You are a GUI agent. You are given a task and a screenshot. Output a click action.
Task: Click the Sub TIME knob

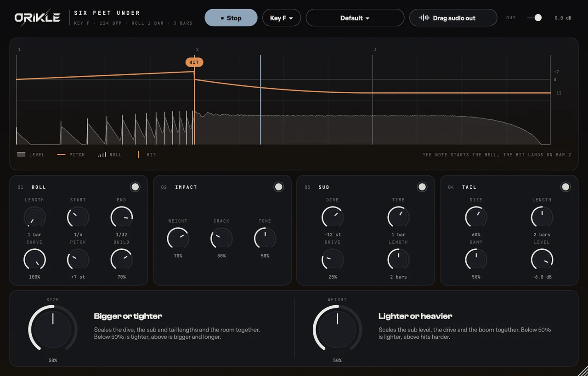[x=398, y=217]
